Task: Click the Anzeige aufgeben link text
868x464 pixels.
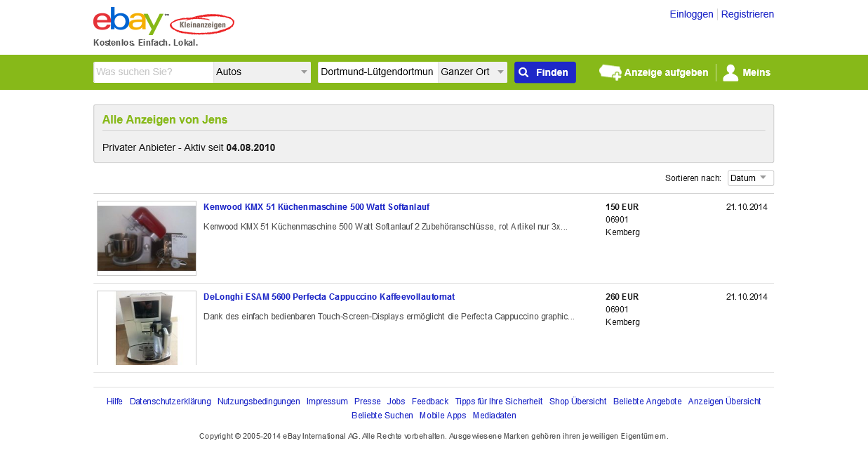Action: pyautogui.click(x=666, y=72)
